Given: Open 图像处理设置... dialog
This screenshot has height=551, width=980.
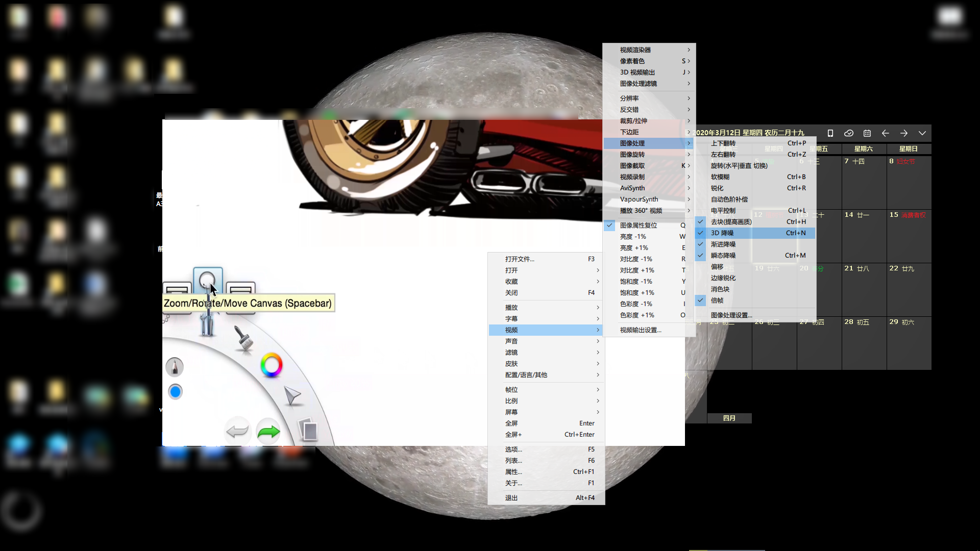Looking at the screenshot, I should click(x=755, y=315).
